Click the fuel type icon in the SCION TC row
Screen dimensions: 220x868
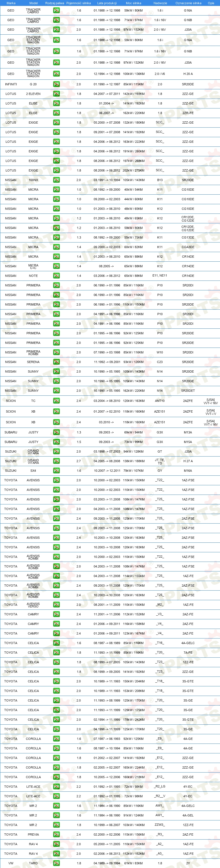click(56, 401)
